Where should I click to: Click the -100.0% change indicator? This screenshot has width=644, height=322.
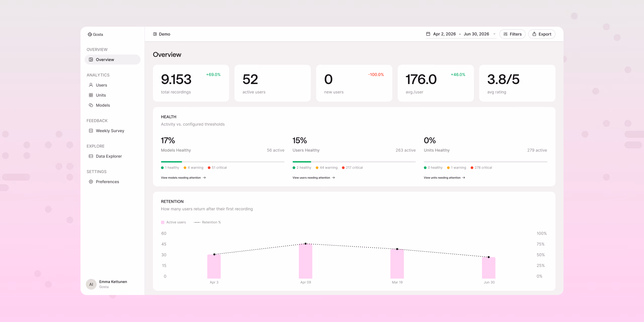point(376,75)
